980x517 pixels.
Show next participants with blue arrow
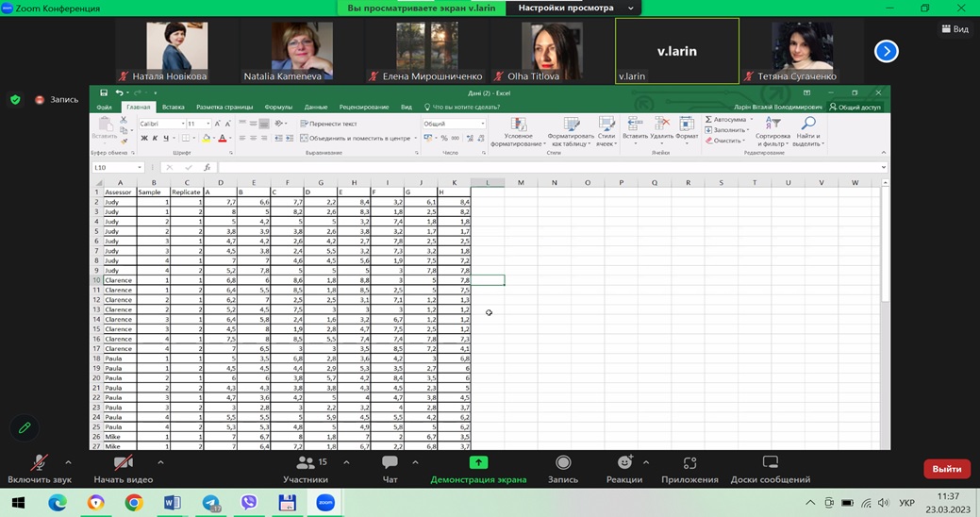886,51
